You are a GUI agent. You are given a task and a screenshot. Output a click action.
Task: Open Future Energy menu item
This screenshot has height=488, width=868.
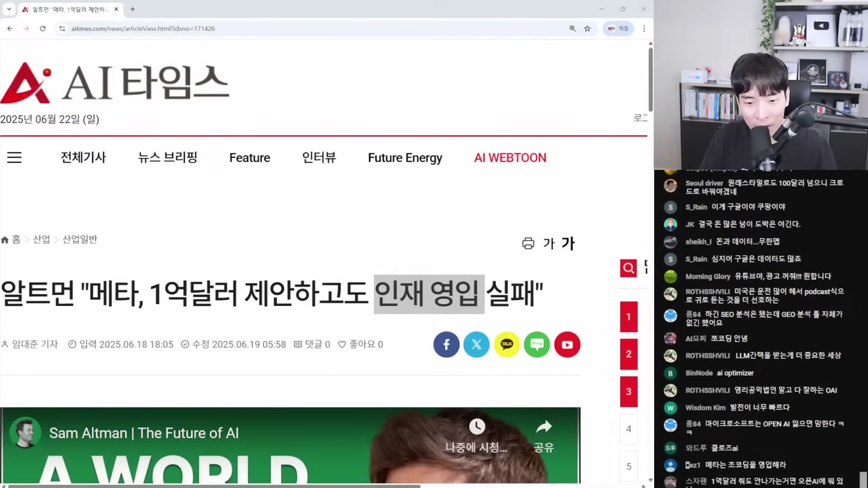pos(405,158)
